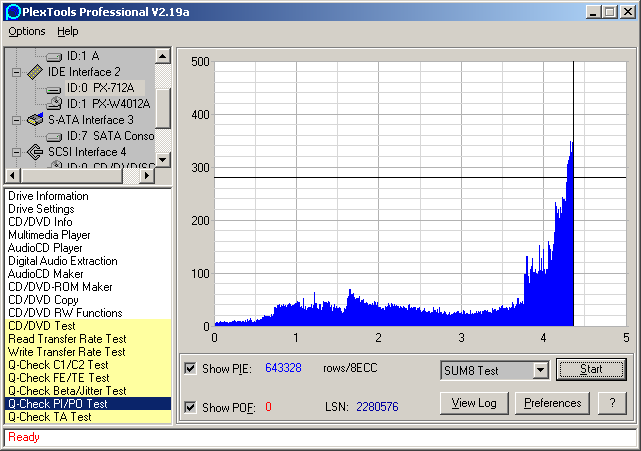Viewport: 641px width, 451px height.
Task: Select Q-Check TA Test
Action: click(x=88, y=417)
